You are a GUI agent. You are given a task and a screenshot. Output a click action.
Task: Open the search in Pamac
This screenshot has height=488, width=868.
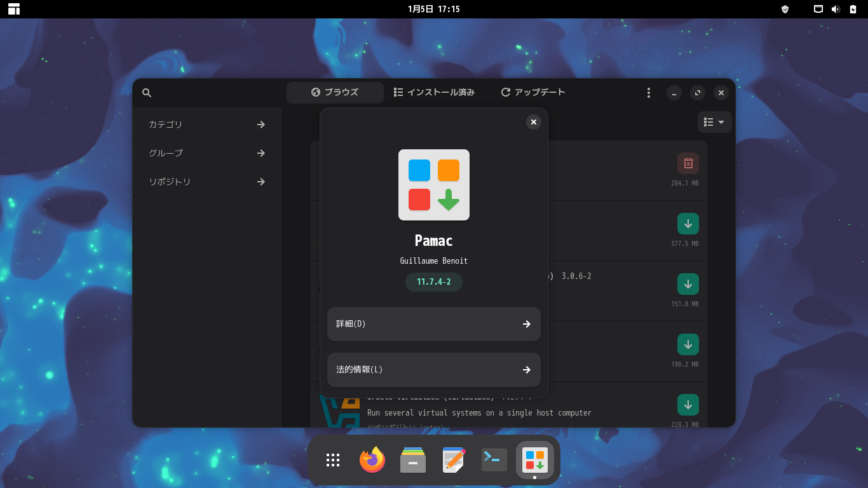click(147, 93)
